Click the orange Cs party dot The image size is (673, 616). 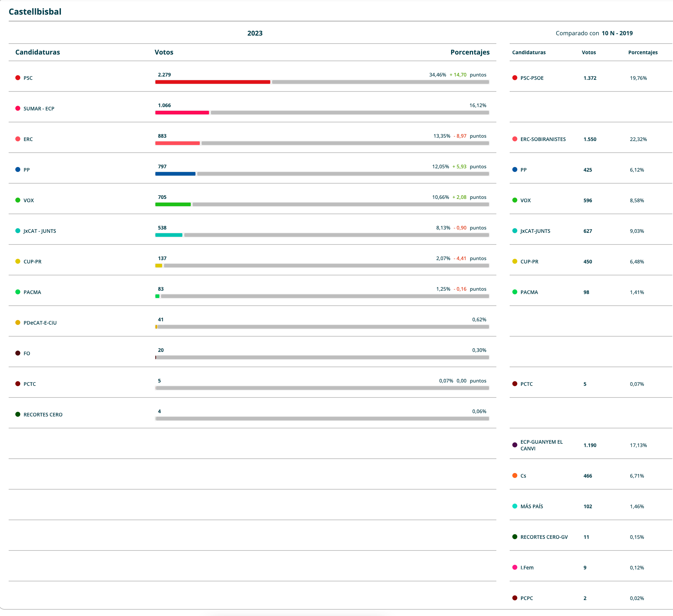click(515, 476)
